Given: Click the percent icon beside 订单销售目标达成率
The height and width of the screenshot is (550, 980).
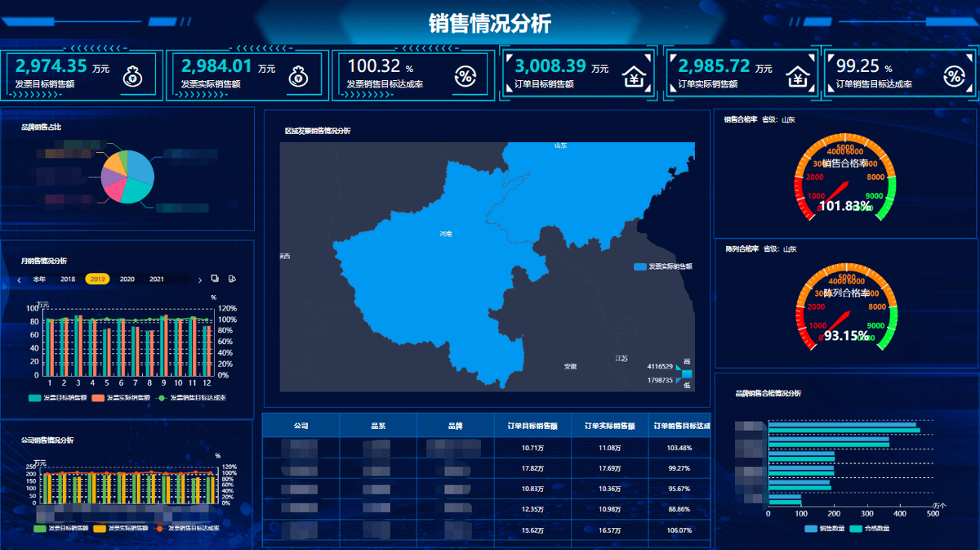Looking at the screenshot, I should tap(954, 76).
